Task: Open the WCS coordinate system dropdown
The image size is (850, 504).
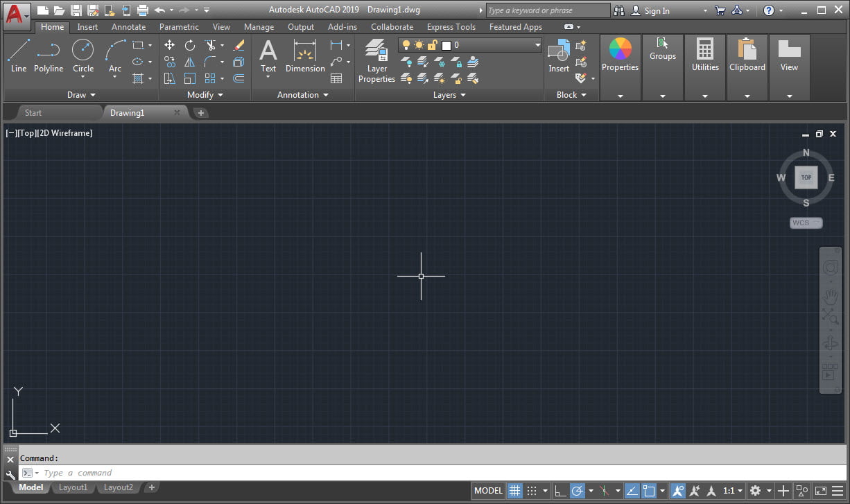Action: (806, 223)
